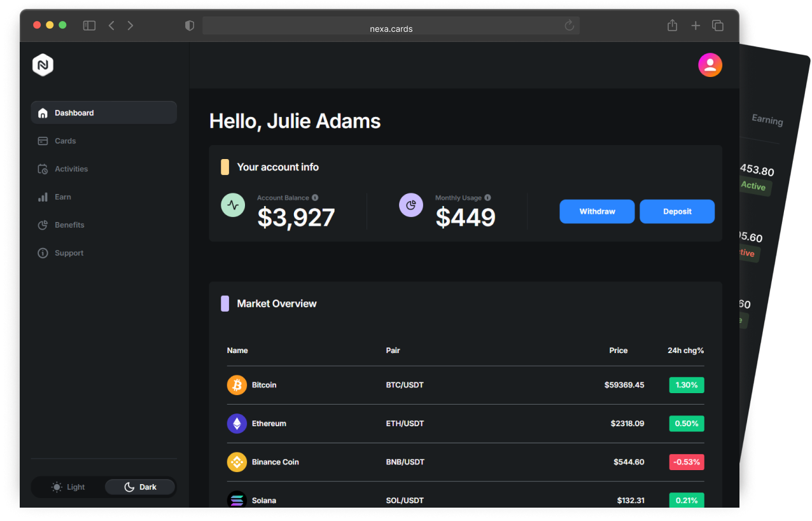The width and height of the screenshot is (812, 521).
Task: Show Account Balance info tooltip icon
Action: (315, 198)
